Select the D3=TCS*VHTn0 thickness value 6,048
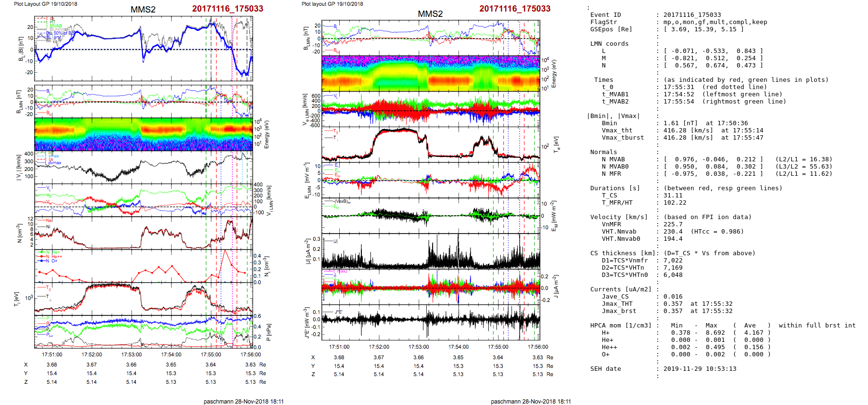The image size is (868, 405). click(673, 275)
